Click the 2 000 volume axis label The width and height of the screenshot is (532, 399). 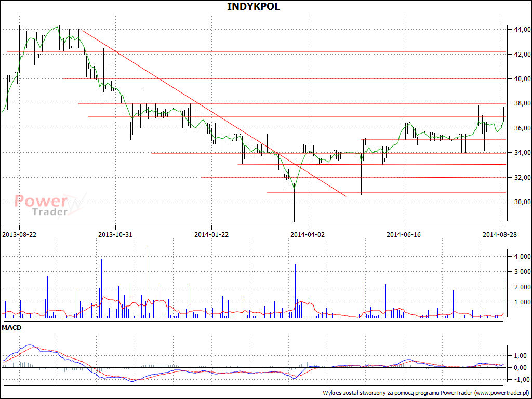click(x=522, y=287)
